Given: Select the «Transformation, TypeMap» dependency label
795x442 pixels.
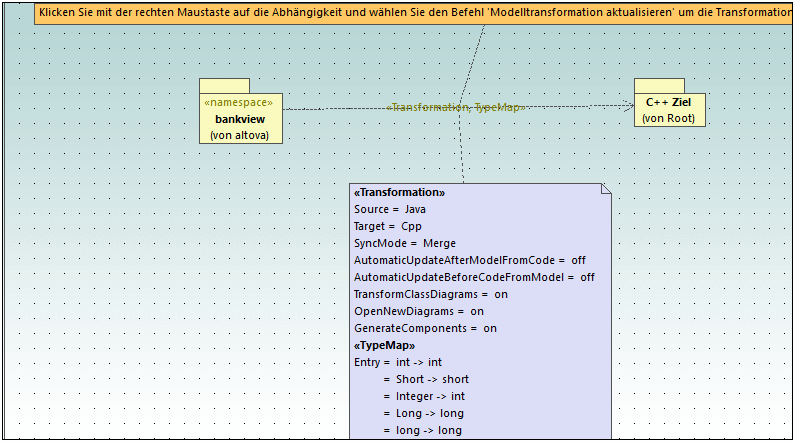Looking at the screenshot, I should click(456, 107).
